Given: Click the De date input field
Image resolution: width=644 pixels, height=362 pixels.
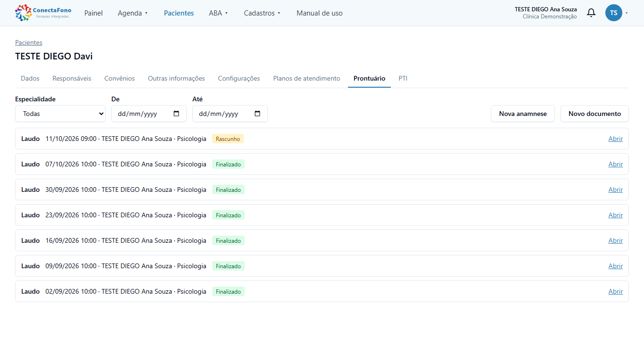Looking at the screenshot, I should pyautogui.click(x=149, y=114).
